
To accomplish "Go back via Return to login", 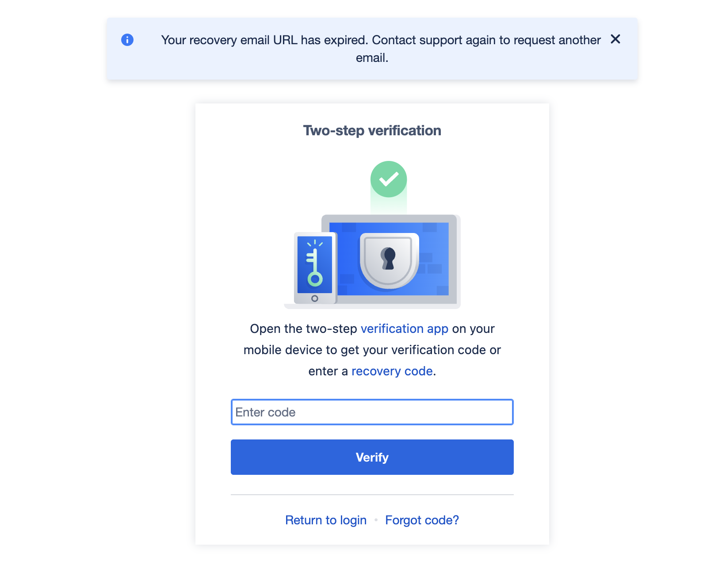I will (x=326, y=520).
